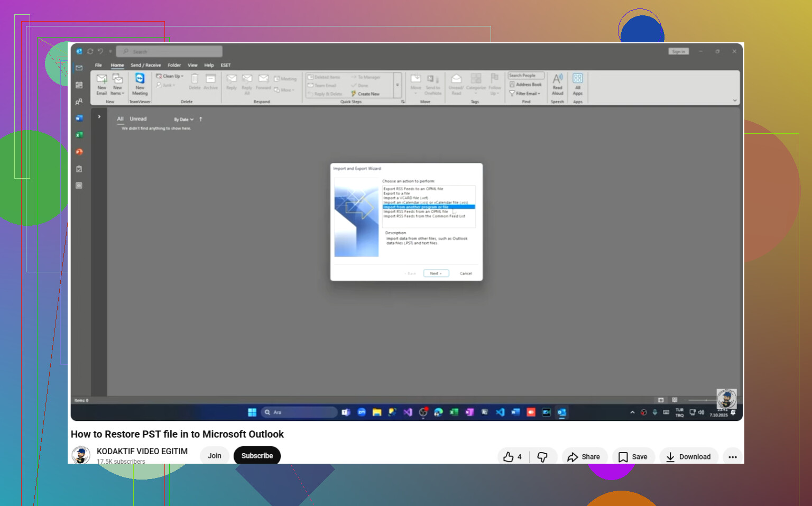Screen dimensions: 812x506
Task: Click the Search People field
Action: (x=525, y=76)
